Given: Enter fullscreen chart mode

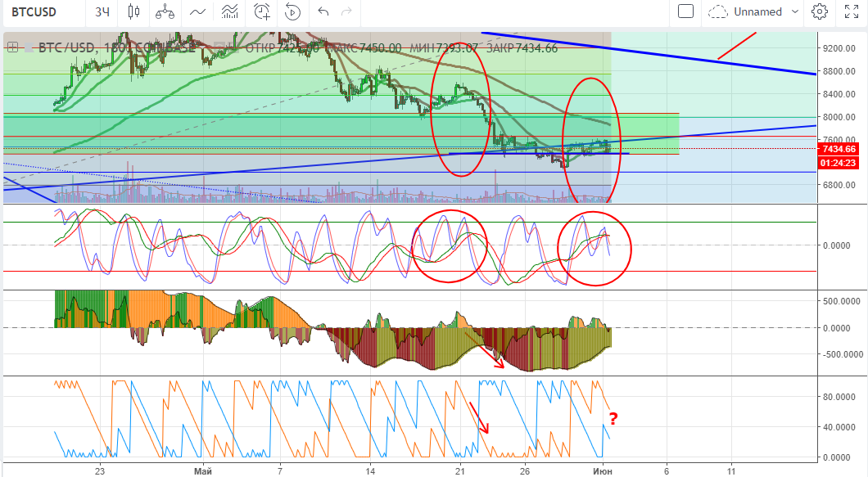Looking at the screenshot, I should coord(851,11).
